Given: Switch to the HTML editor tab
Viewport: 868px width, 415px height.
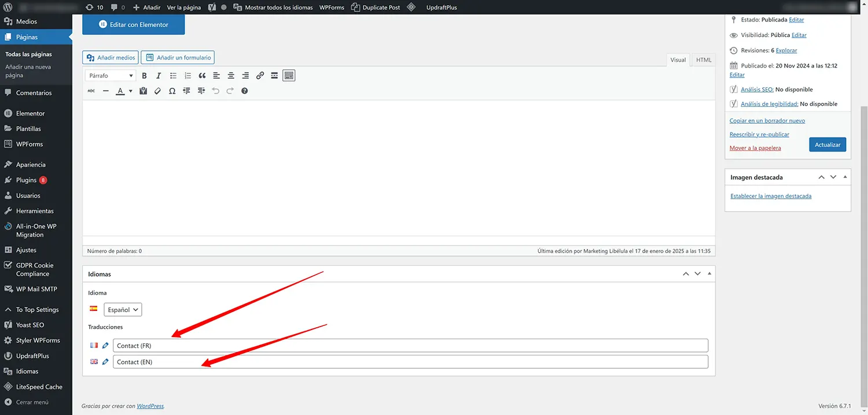Looking at the screenshot, I should tap(704, 60).
